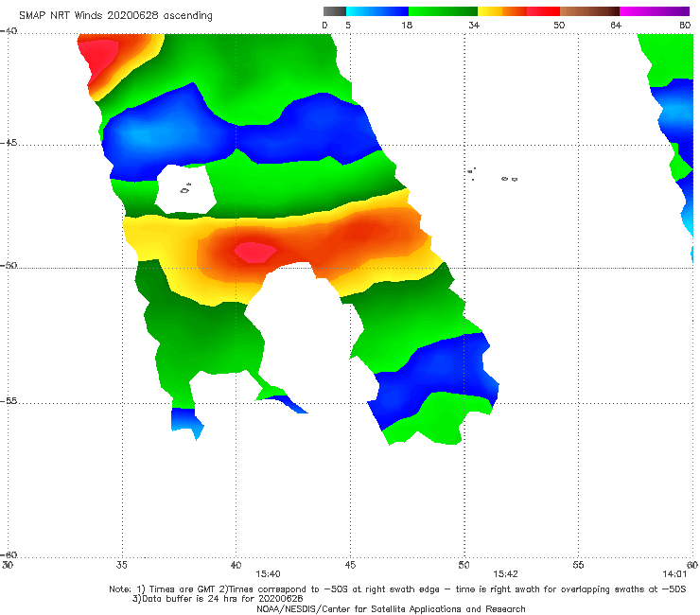
Task: Click the swath time label '14:01'
Action: (674, 574)
